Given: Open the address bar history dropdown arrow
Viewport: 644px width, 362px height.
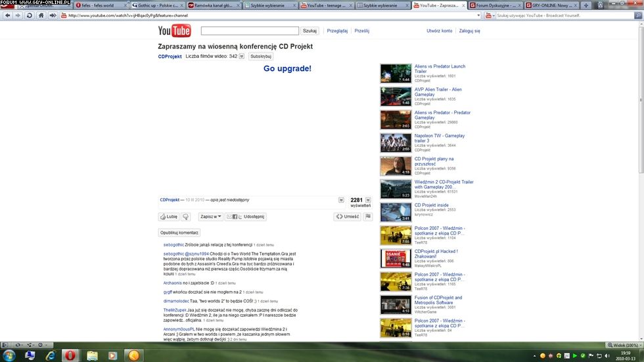Looking at the screenshot, I should point(478,15).
